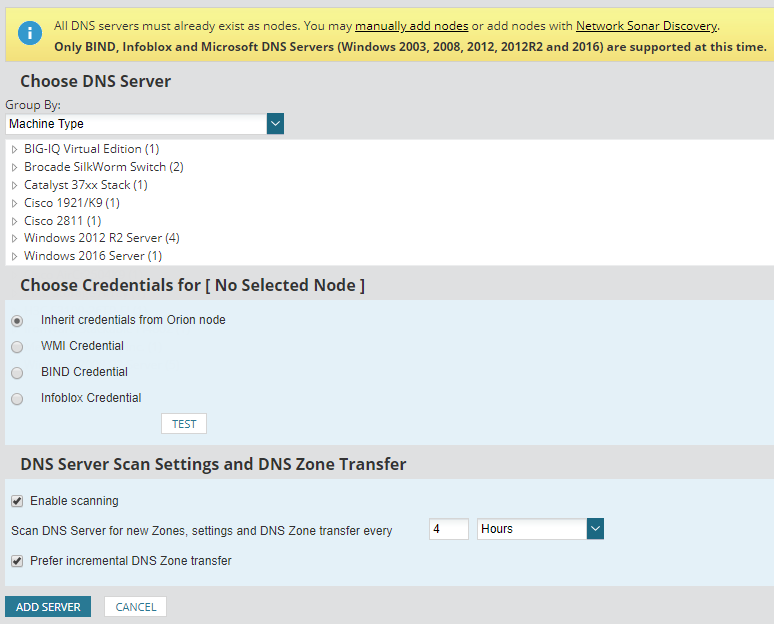The width and height of the screenshot is (774, 624).
Task: Open the Network Sonar Discovery link
Action: [x=646, y=26]
